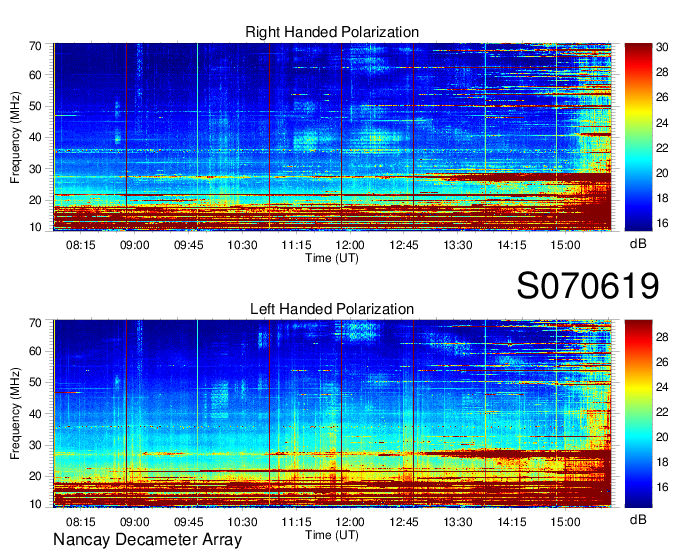
Task: Click the 70 MHz tick of Left Handed plot
Action: coord(35,323)
